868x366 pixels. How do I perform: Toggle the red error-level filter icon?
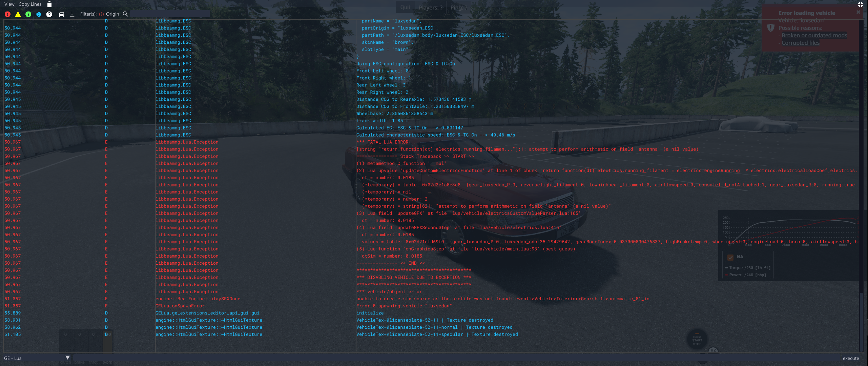(7, 14)
